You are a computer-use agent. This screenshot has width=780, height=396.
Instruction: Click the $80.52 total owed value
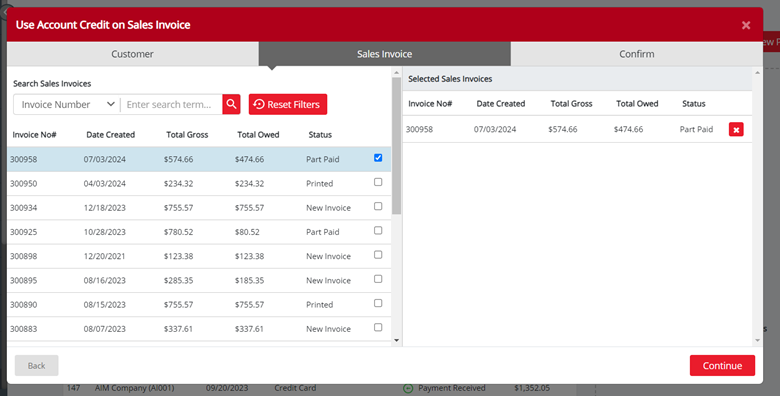247,232
